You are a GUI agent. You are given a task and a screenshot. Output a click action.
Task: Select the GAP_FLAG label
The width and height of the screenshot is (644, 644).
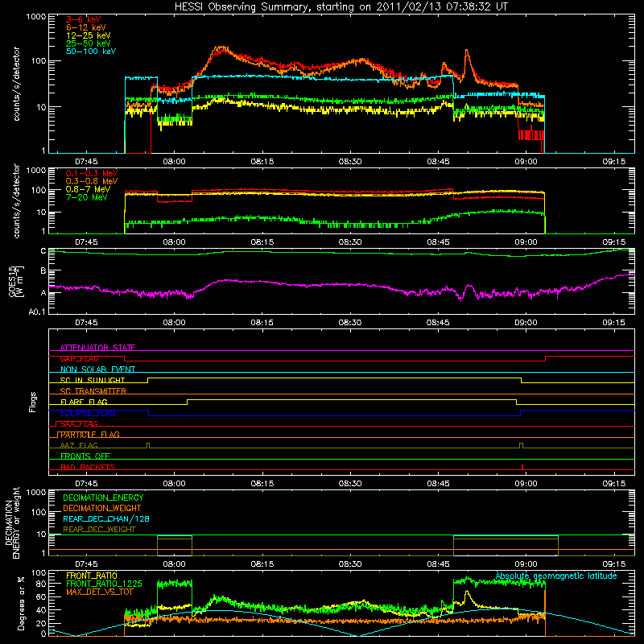(79, 358)
